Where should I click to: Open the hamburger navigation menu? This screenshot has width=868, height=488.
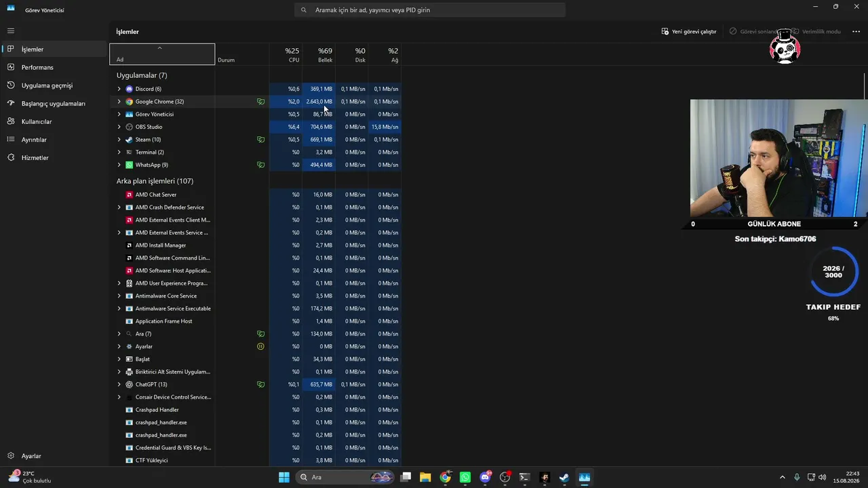tap(11, 30)
